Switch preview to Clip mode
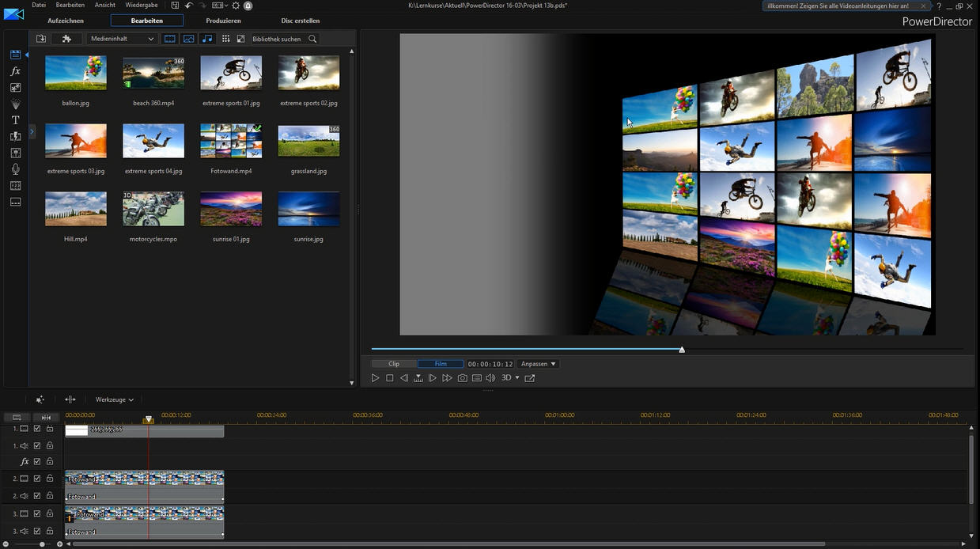The width and height of the screenshot is (980, 549). 394,364
